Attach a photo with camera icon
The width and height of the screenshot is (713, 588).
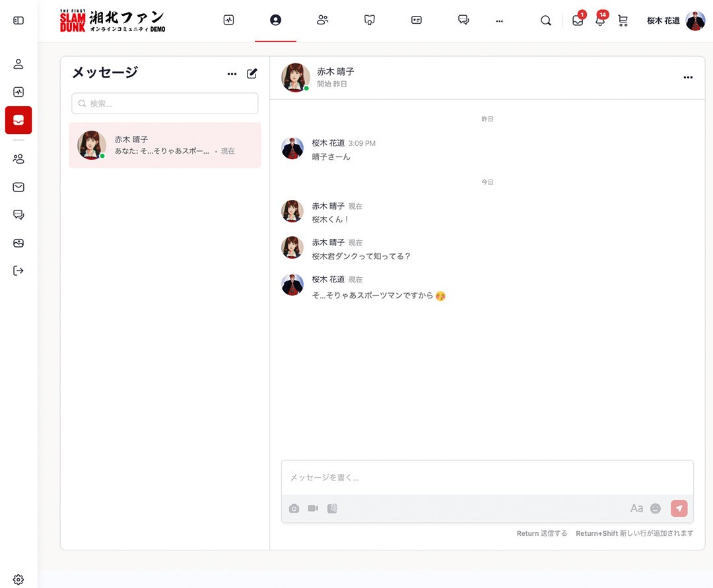coord(294,508)
